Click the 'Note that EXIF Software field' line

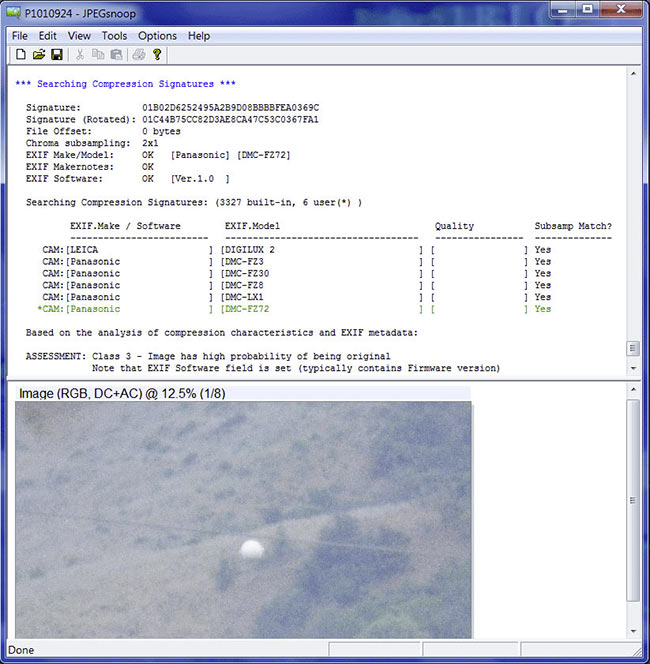pyautogui.click(x=296, y=368)
